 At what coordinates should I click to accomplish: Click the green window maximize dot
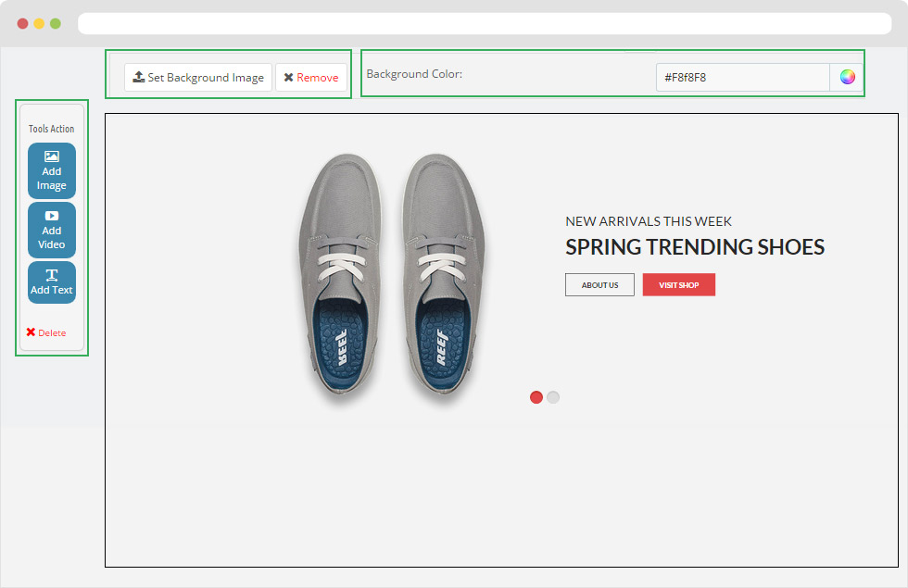click(56, 24)
